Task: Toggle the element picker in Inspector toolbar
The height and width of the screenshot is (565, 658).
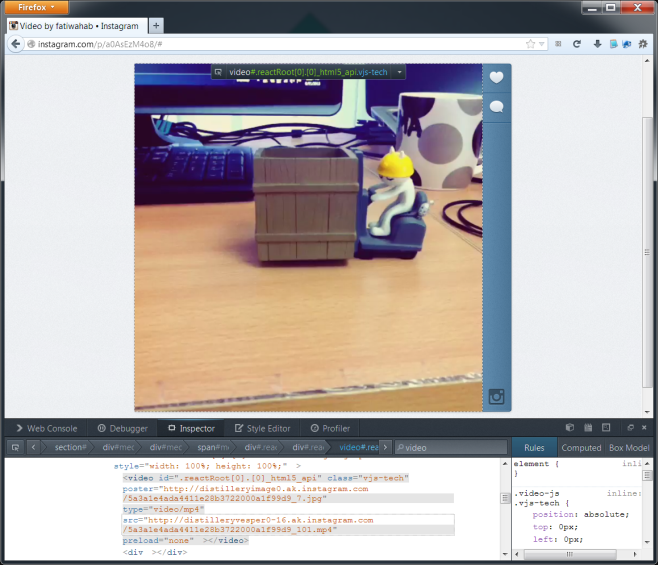Action: click(15, 447)
